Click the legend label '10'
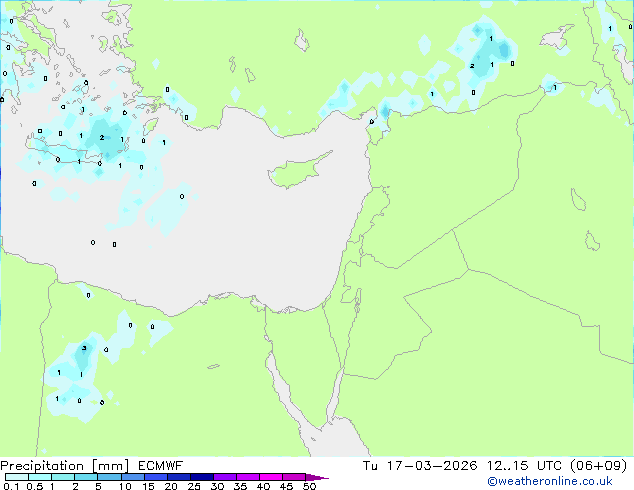Image resolution: width=634 pixels, height=490 pixels. pyautogui.click(x=125, y=486)
